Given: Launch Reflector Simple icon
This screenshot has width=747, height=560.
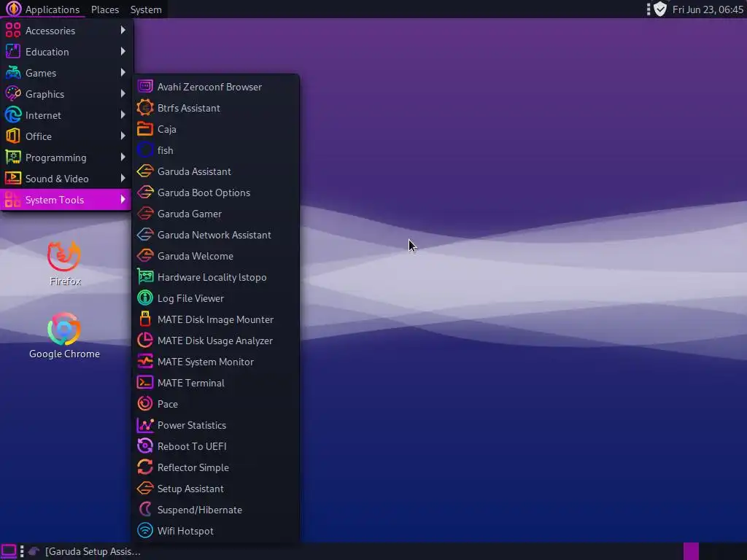Looking at the screenshot, I should (145, 467).
